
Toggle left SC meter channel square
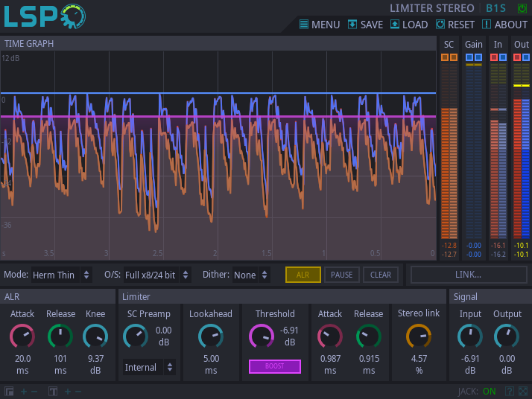click(x=445, y=57)
